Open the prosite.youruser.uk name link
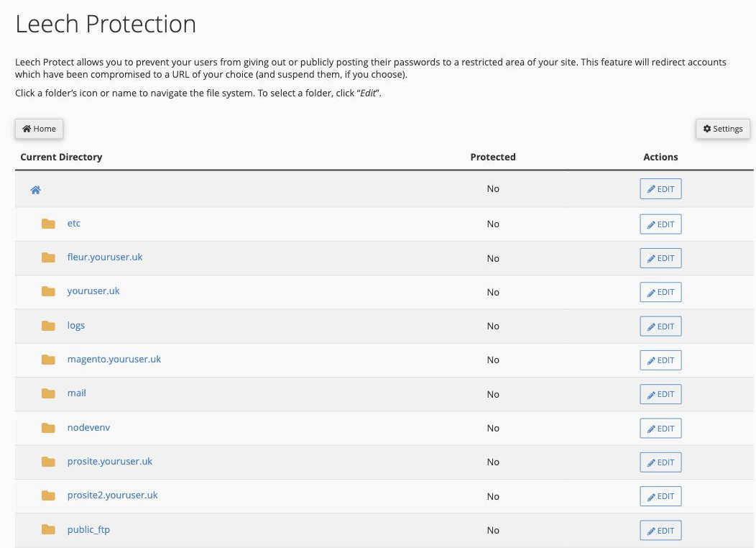756x548 pixels. tap(109, 462)
